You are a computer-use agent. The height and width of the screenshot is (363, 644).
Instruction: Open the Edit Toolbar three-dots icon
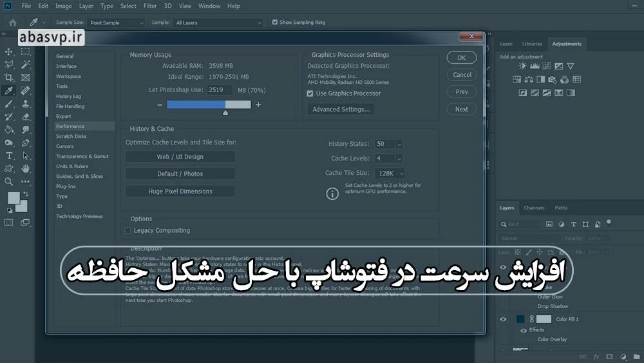[x=26, y=181]
